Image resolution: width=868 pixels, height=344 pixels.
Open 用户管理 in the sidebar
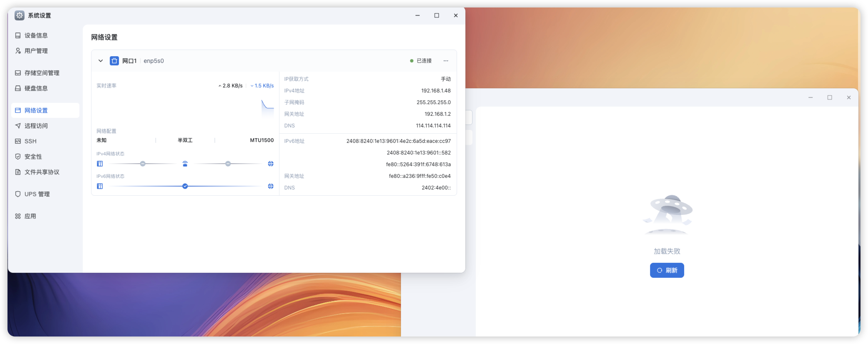pyautogui.click(x=45, y=51)
